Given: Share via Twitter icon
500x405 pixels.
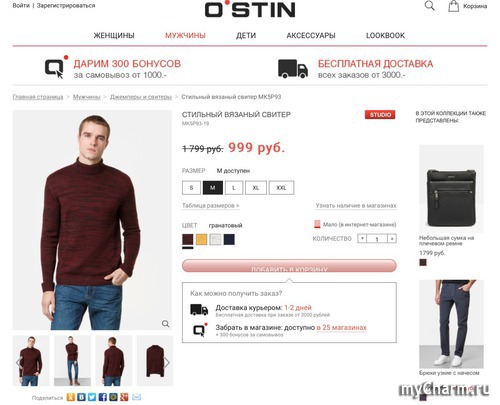Looking at the screenshot, I should [x=92, y=397].
